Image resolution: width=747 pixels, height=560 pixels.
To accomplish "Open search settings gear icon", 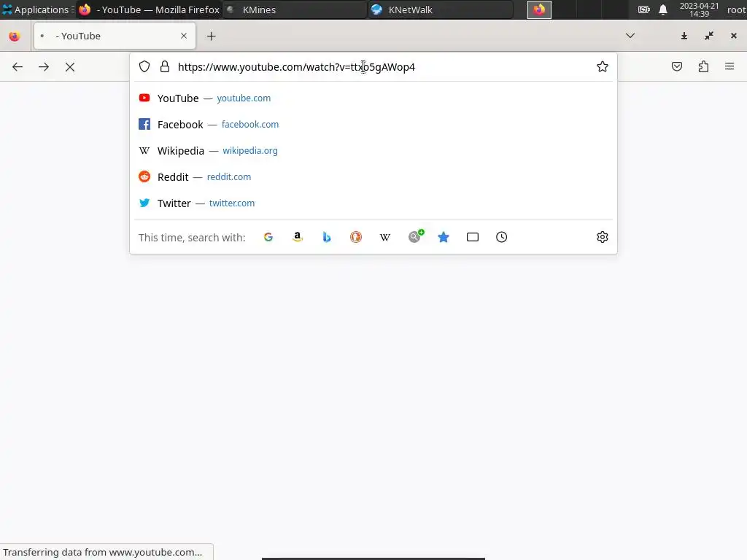I will coord(602,237).
